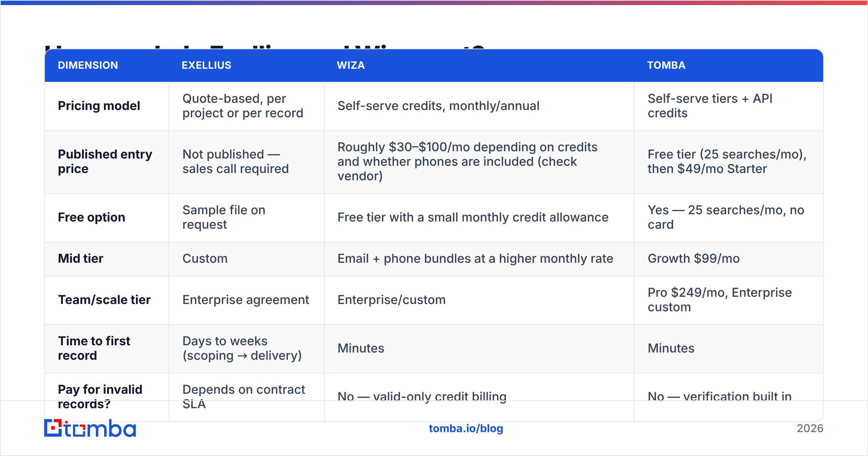This screenshot has width=868, height=456.
Task: Click the 2026 year text
Action: coord(810,428)
